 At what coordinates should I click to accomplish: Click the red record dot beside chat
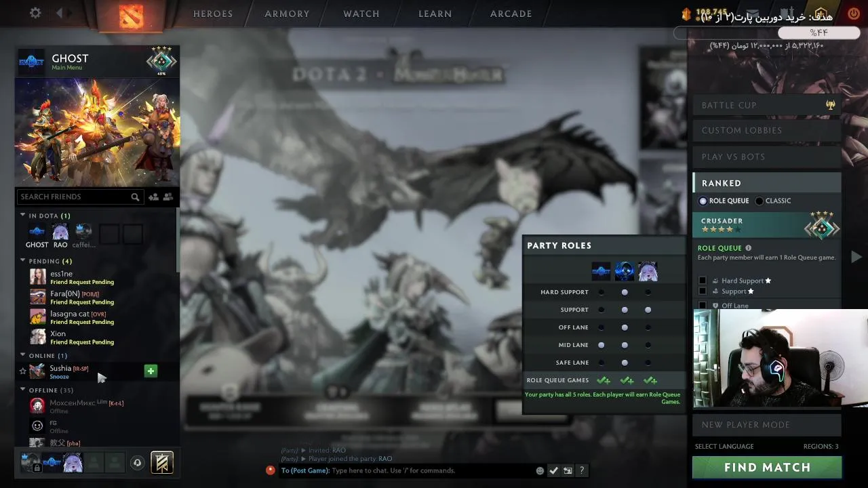click(x=270, y=470)
